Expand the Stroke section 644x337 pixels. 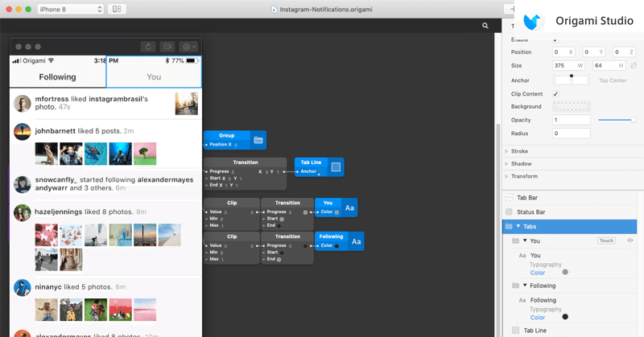click(x=506, y=151)
